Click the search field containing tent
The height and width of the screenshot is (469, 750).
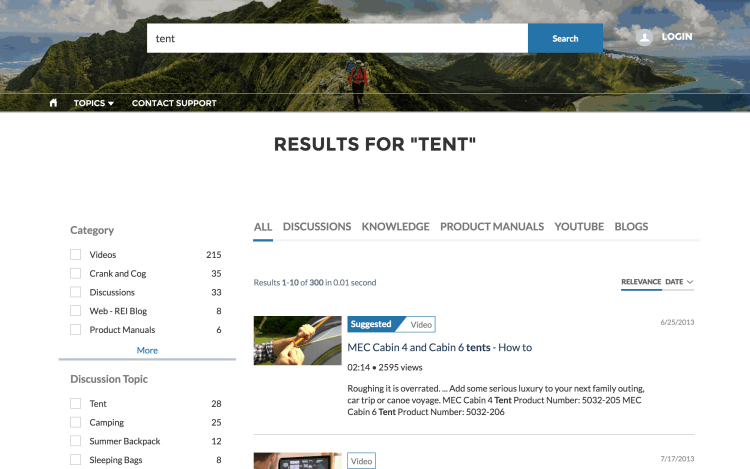coord(337,38)
